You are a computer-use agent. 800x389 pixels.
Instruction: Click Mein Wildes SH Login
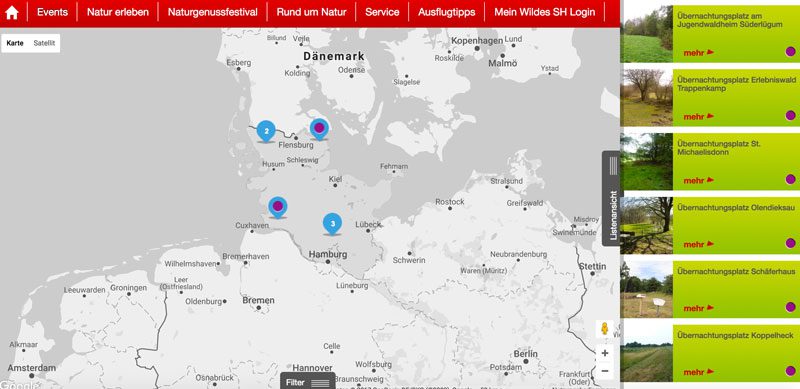coord(544,12)
